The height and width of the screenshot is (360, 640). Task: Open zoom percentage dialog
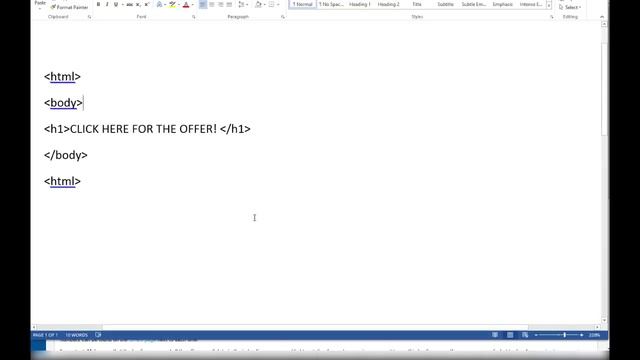click(x=595, y=335)
